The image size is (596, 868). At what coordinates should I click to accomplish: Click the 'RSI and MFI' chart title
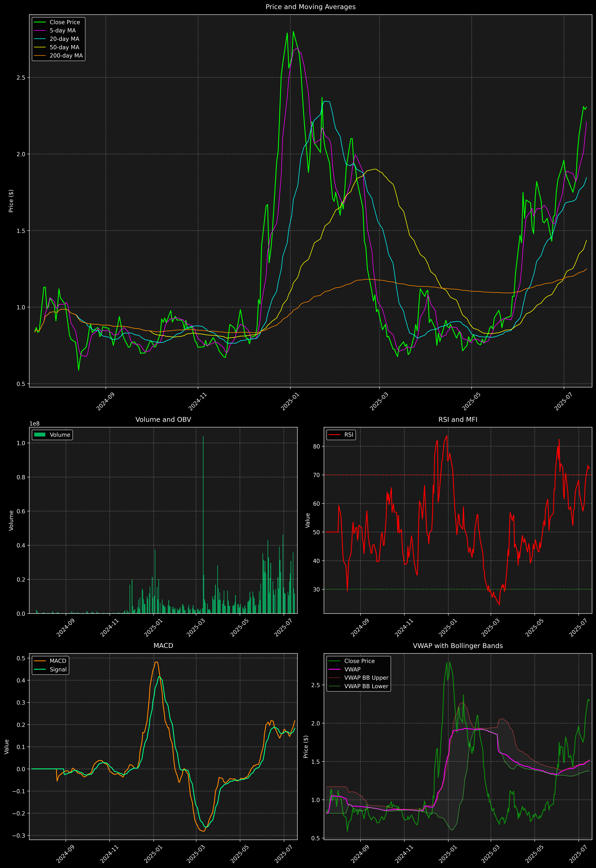458,419
